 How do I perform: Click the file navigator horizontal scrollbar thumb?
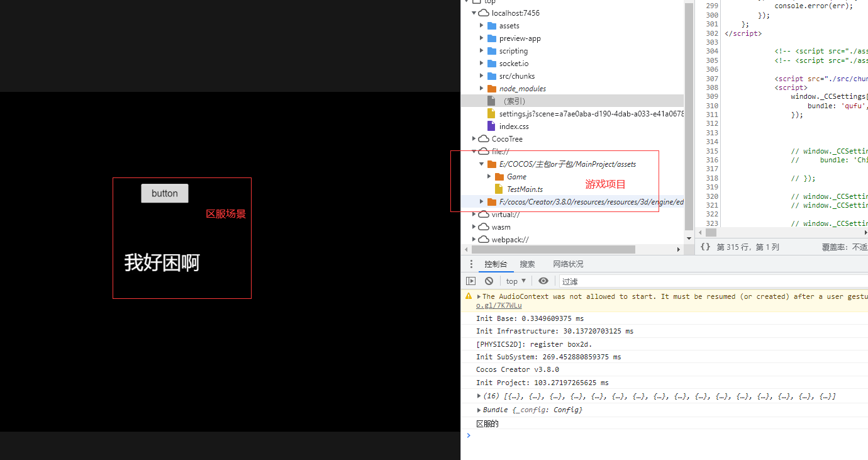pos(552,250)
